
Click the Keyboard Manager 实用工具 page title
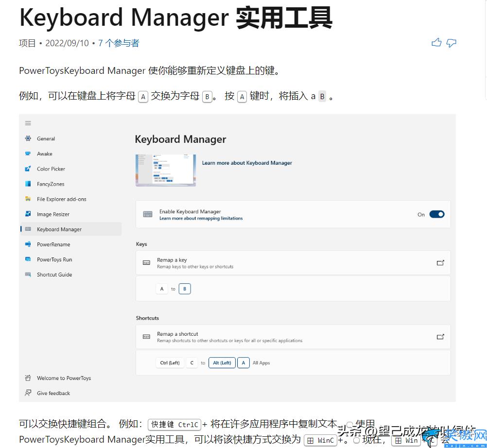(176, 17)
